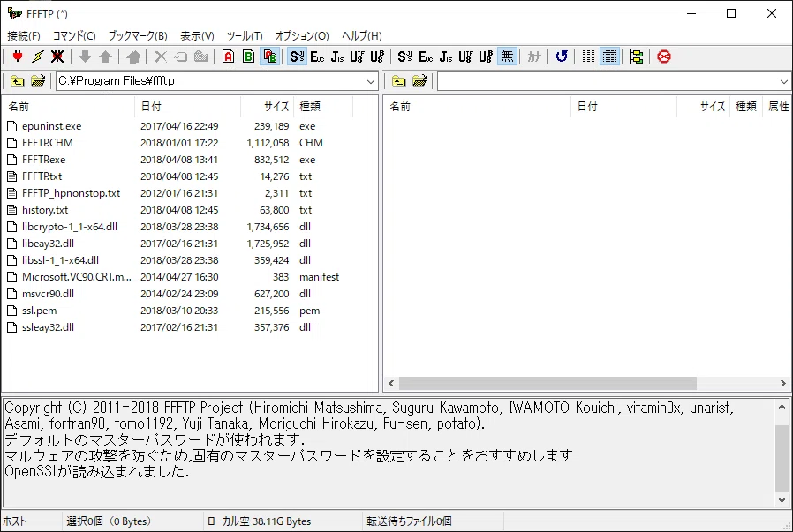Open the コマンド(C) menu
The image size is (793, 532).
point(74,36)
